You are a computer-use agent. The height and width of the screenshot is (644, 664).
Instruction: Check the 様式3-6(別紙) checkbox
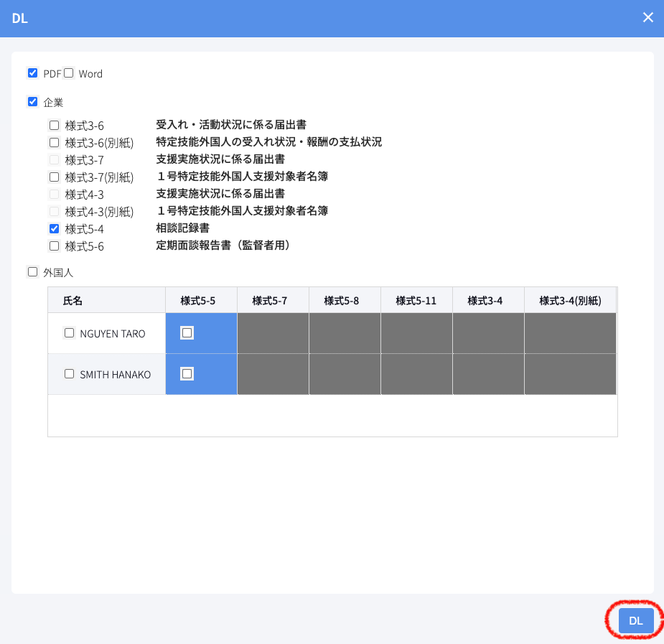tap(54, 143)
